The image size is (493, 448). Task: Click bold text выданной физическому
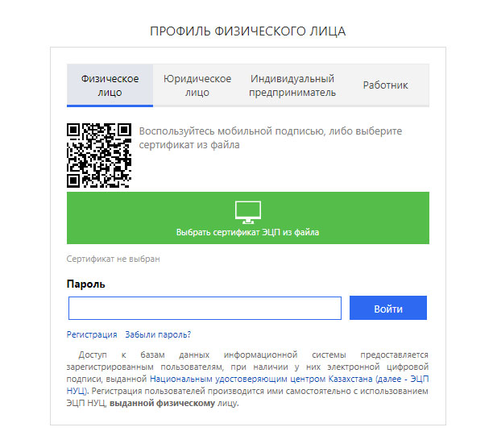tap(162, 403)
